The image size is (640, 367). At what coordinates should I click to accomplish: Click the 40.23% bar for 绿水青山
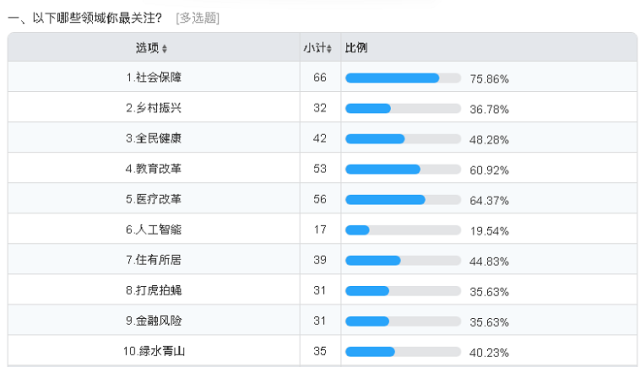[x=403, y=351]
